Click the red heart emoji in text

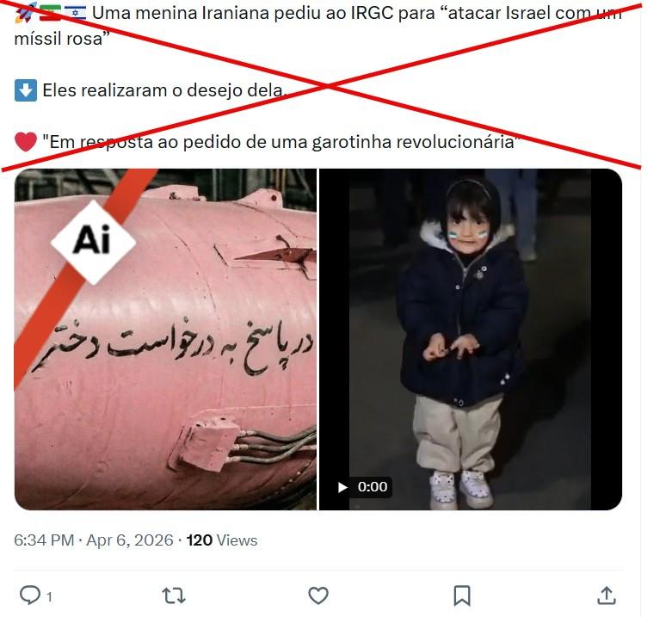(x=26, y=142)
